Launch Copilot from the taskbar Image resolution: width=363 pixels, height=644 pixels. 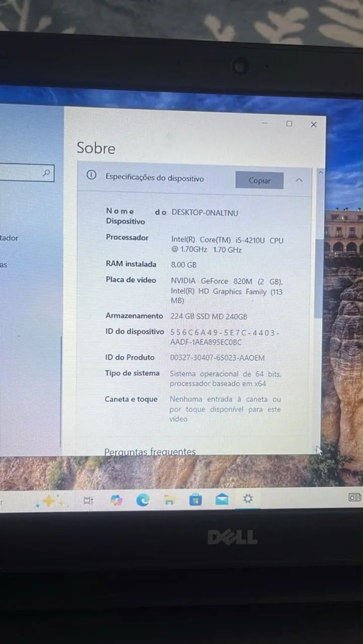116,500
